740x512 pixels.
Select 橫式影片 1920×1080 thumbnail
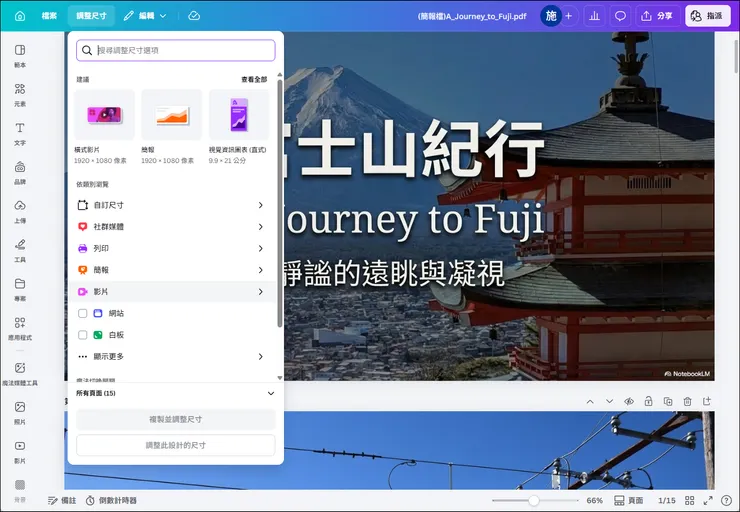pos(104,115)
